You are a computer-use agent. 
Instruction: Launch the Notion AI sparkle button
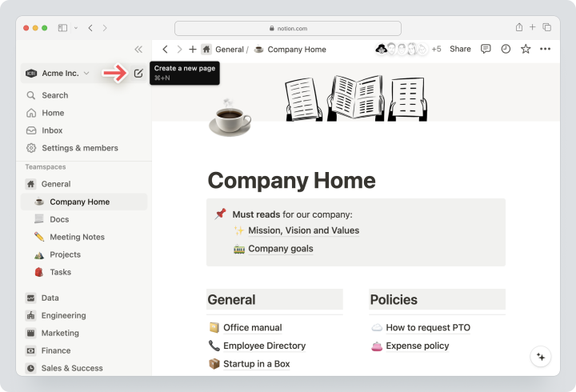[541, 357]
